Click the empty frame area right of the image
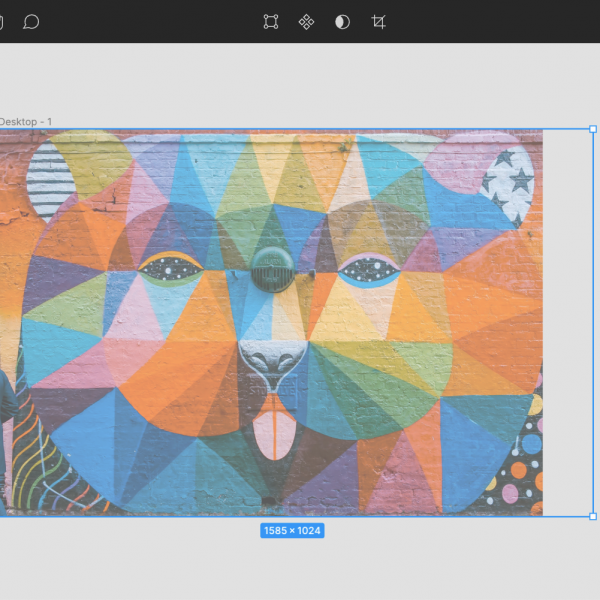 click(x=567, y=320)
